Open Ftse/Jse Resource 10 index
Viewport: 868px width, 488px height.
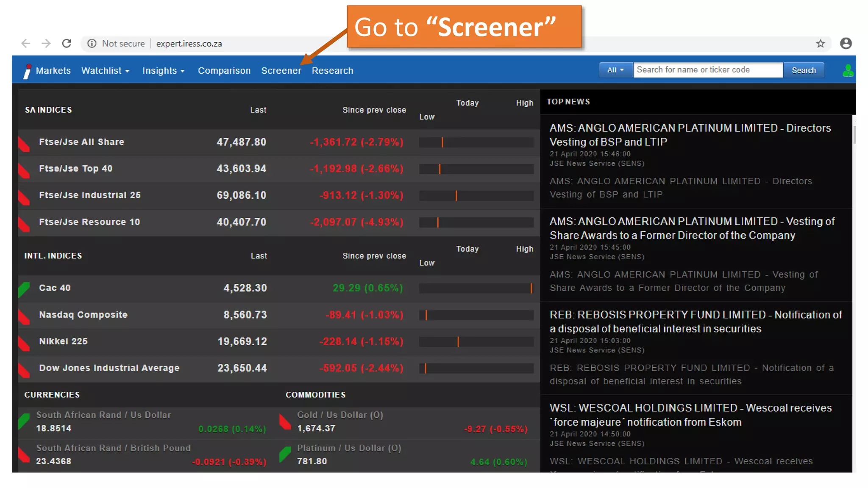point(89,222)
